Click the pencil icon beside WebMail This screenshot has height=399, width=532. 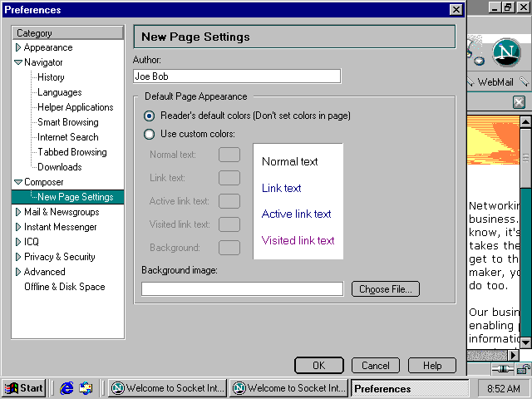pos(525,81)
